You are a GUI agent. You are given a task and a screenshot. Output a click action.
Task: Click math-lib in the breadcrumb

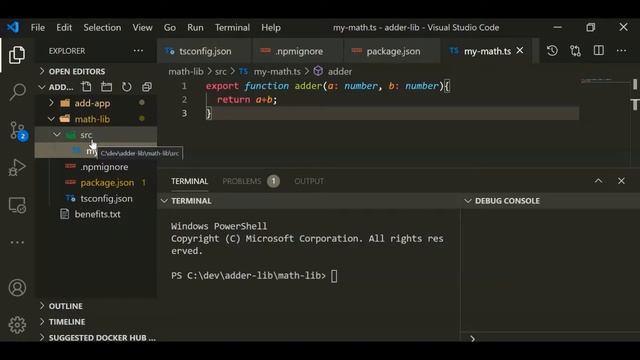pos(186,71)
